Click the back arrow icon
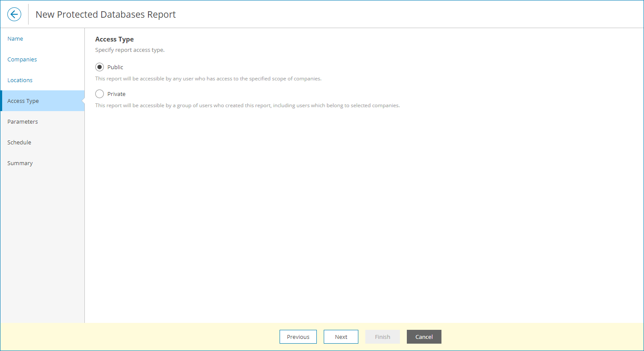644x351 pixels. point(14,14)
